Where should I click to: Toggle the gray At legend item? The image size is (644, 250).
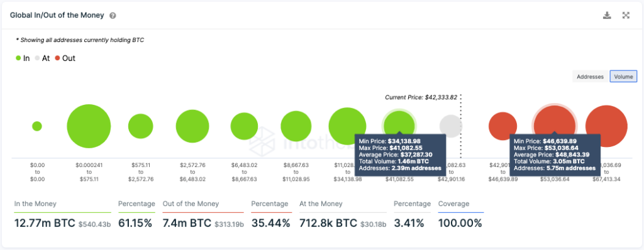(42, 58)
